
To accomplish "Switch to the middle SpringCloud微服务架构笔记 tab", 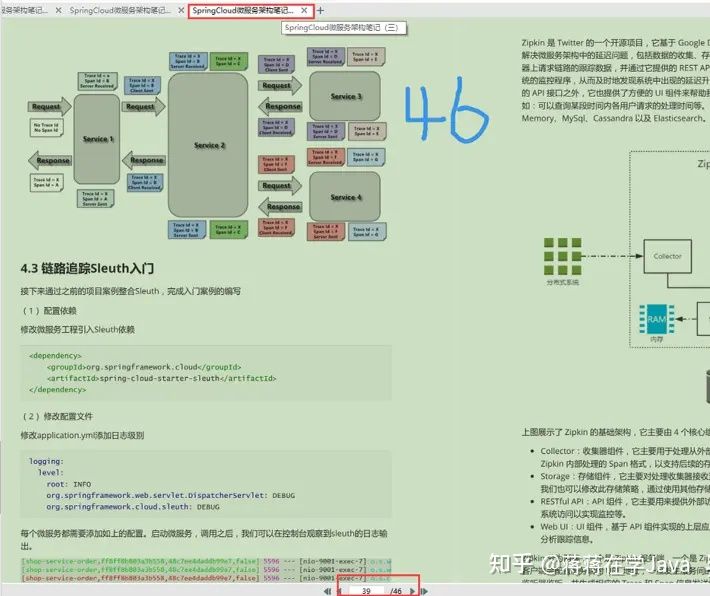I will (120, 10).
